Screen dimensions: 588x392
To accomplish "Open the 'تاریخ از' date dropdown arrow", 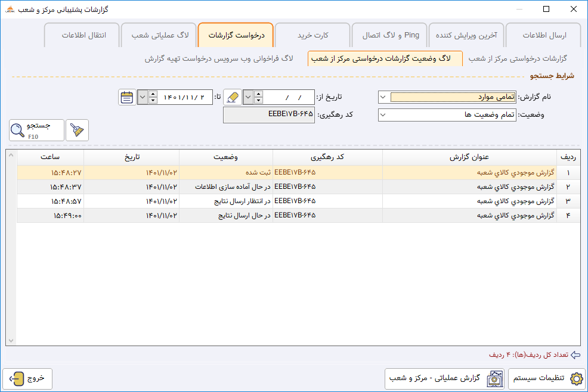I will click(x=248, y=97).
